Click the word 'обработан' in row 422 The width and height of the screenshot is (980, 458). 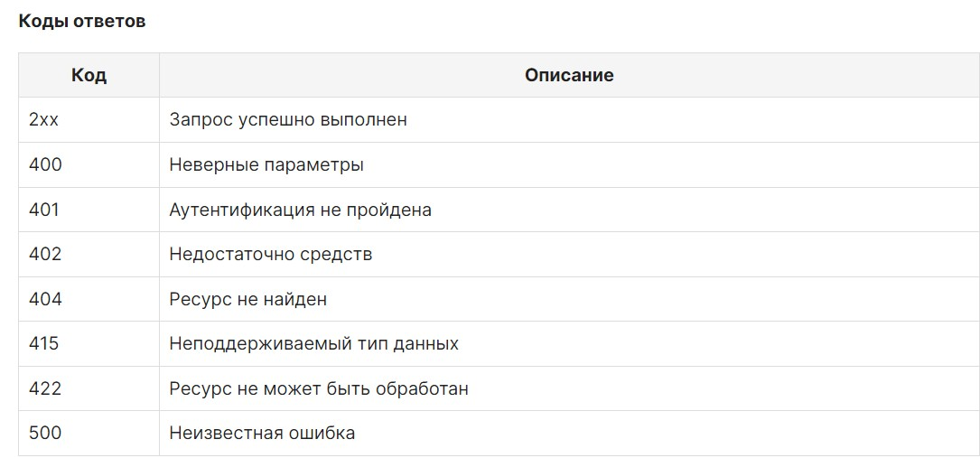click(x=422, y=388)
